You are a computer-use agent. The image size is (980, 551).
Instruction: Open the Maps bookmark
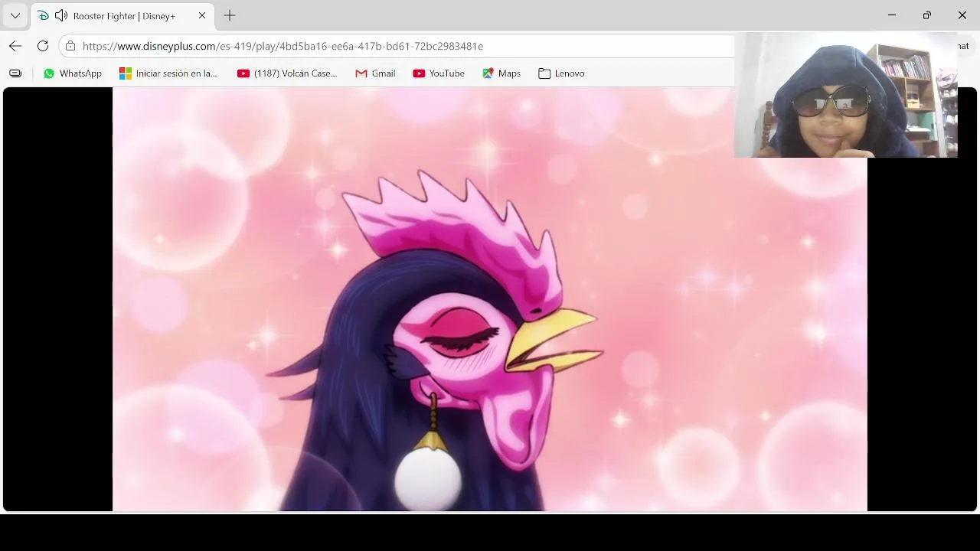pos(501,73)
